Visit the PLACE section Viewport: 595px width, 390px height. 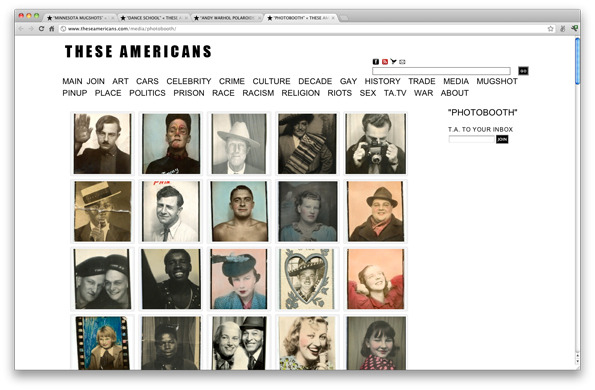108,93
